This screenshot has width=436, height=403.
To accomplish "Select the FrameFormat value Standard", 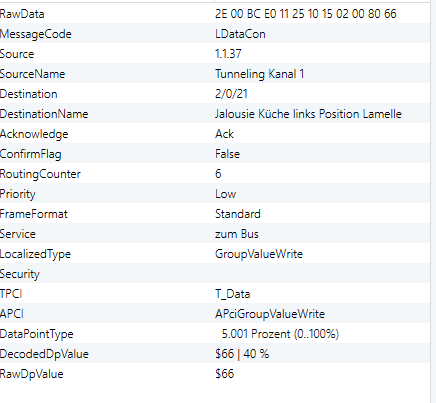I will pos(238,214).
